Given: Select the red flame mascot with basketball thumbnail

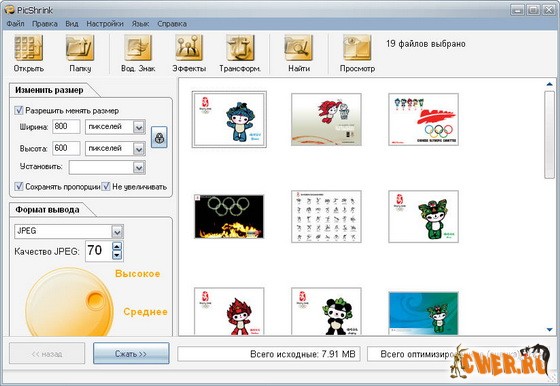Looking at the screenshot, I should click(326, 119).
